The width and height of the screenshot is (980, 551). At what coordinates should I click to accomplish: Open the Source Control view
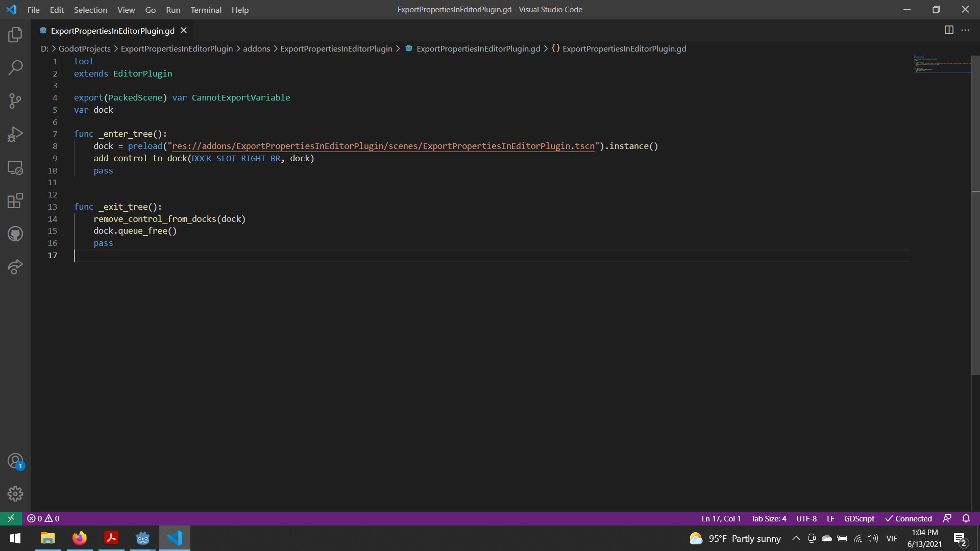(x=15, y=101)
